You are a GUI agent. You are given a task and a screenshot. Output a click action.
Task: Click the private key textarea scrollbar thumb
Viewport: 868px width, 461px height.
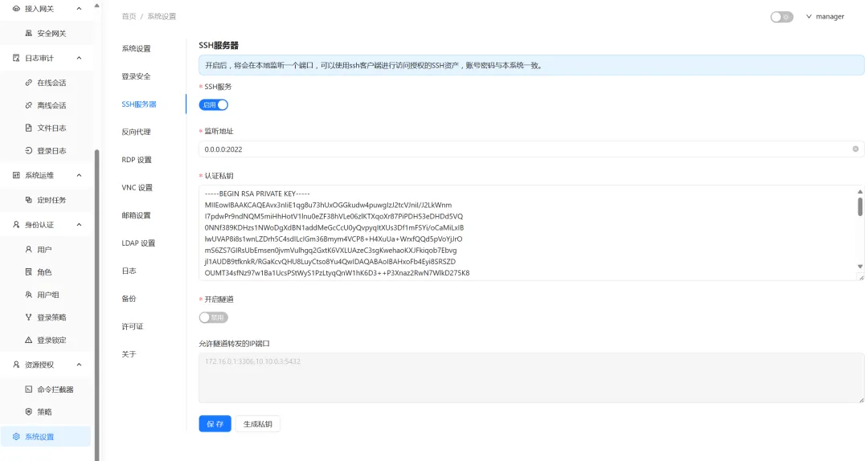click(x=860, y=206)
